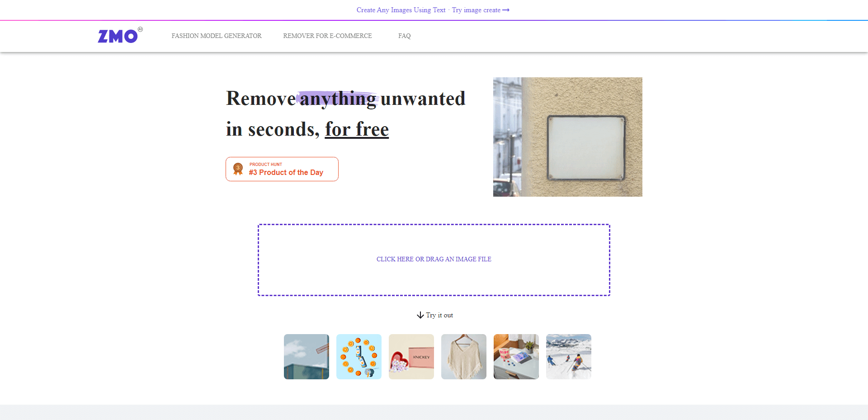This screenshot has width=868, height=420.
Task: Open Remover for E-Commerce menu item
Action: click(327, 36)
